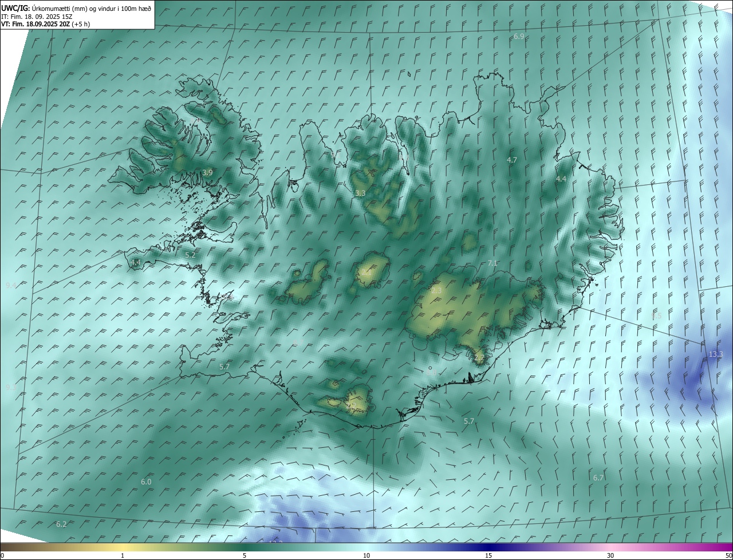
Task: Click the 9.5 value label on the map
Action: click(656, 316)
